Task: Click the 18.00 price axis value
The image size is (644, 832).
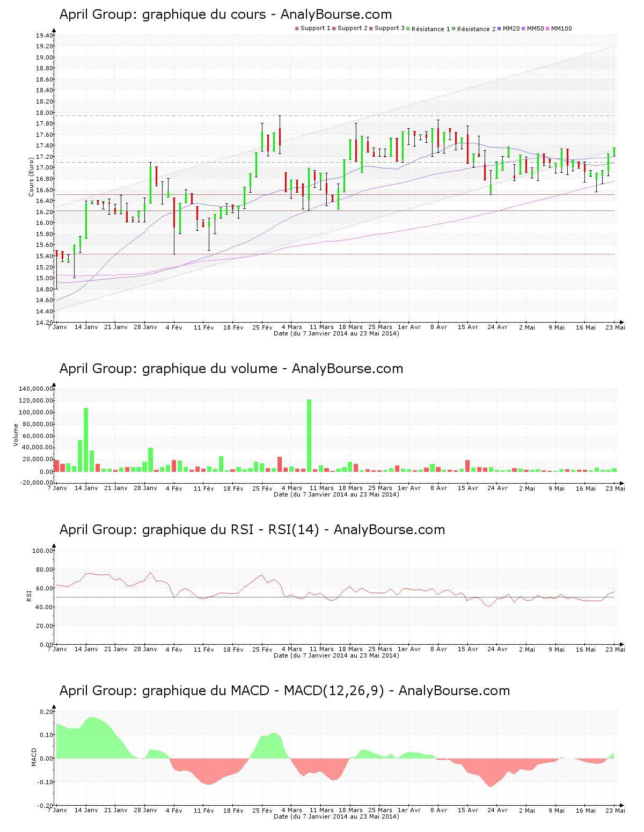Action: (x=45, y=113)
